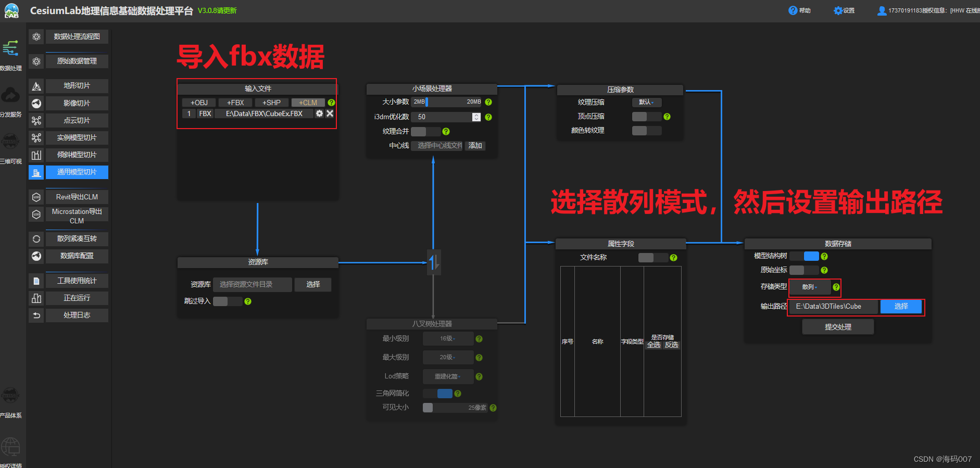Toggle the 跳过导入 switch
The image size is (980, 468).
click(x=228, y=301)
